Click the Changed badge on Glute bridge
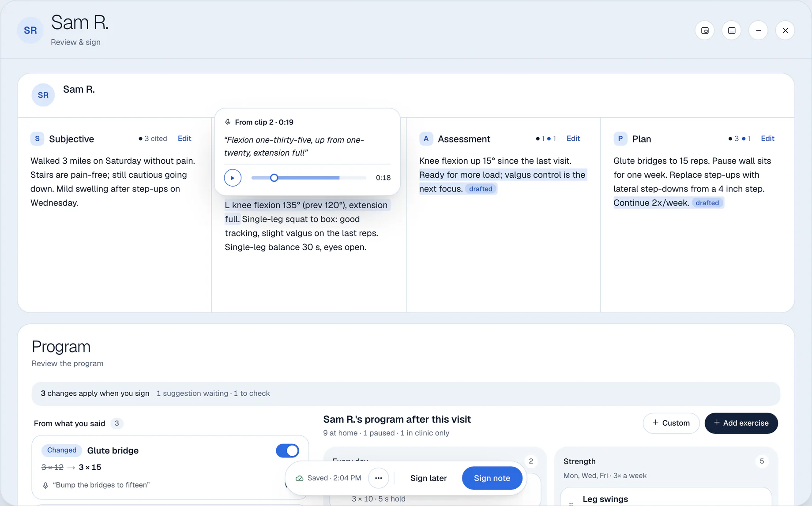 [62, 450]
